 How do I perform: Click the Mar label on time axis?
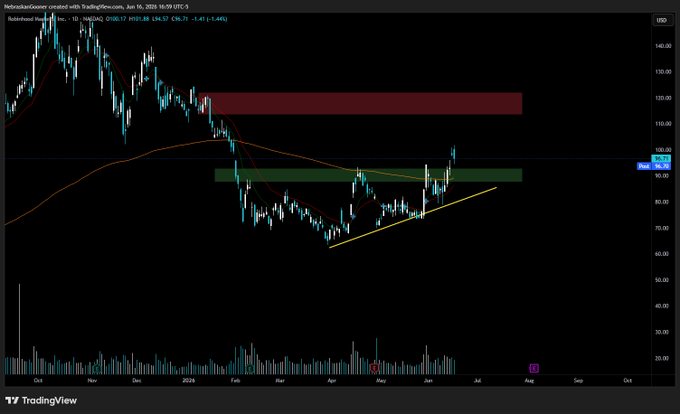click(280, 381)
